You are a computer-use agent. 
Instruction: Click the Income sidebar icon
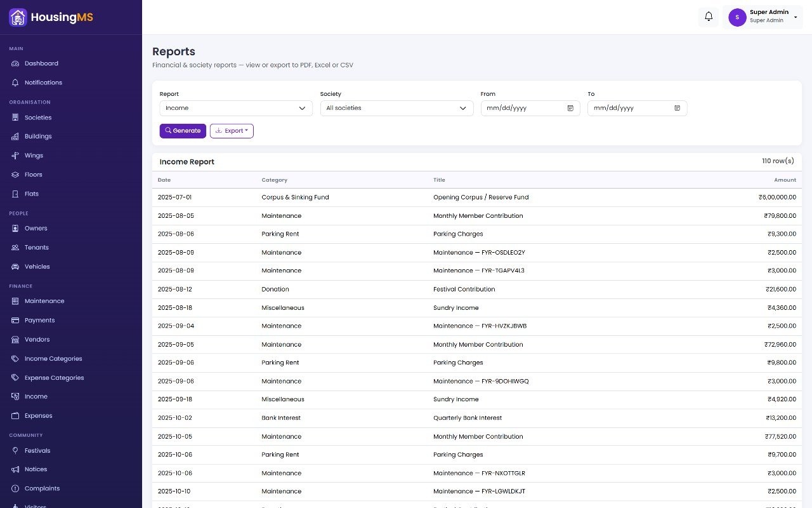point(15,396)
